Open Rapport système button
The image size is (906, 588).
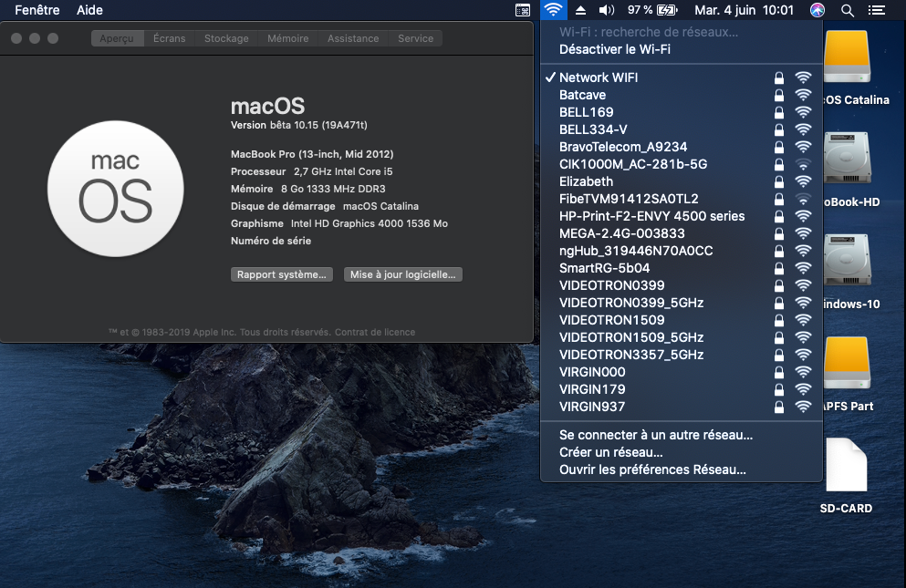coord(281,274)
